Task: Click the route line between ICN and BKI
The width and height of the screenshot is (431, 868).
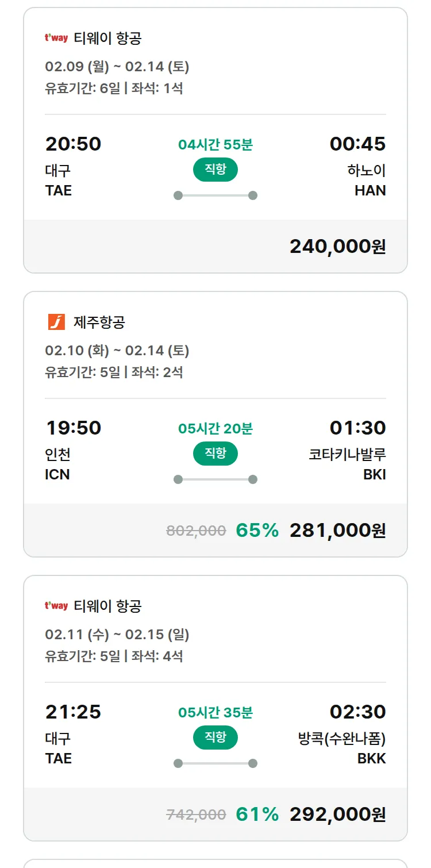Action: tap(215, 479)
